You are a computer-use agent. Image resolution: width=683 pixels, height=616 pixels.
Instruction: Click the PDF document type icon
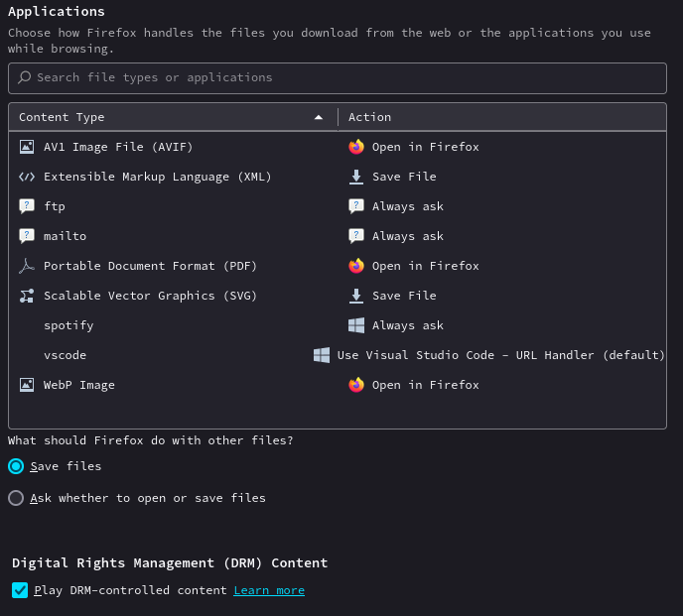(27, 266)
